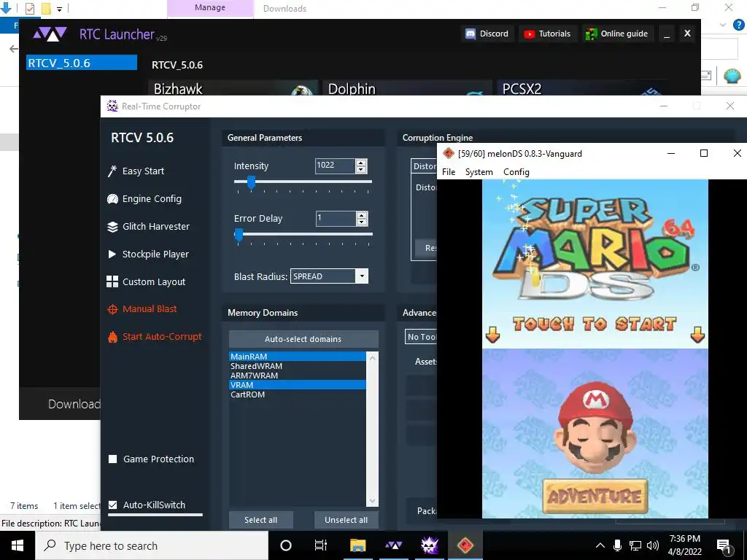Open melonDS Config menu
The height and width of the screenshot is (560, 747).
click(x=516, y=172)
